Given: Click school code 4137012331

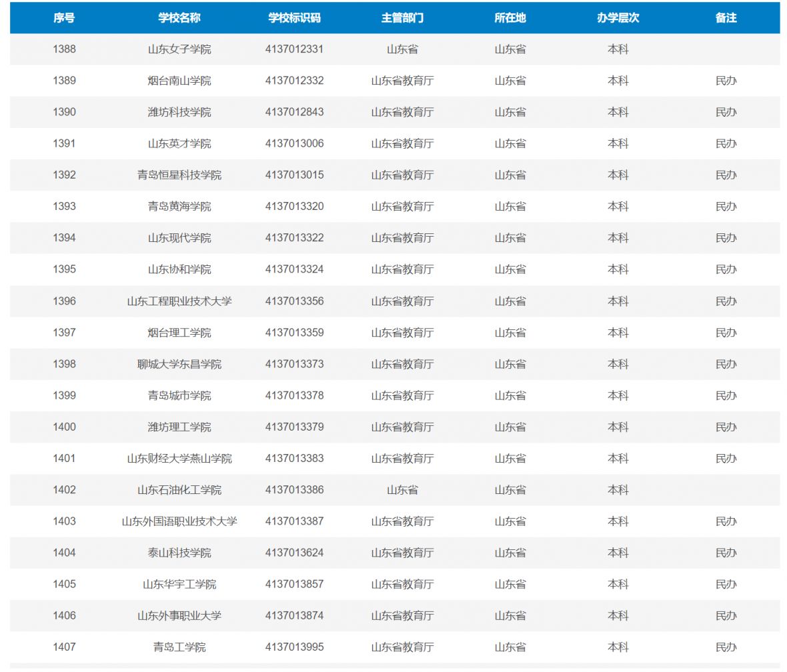Looking at the screenshot, I should click(295, 49).
